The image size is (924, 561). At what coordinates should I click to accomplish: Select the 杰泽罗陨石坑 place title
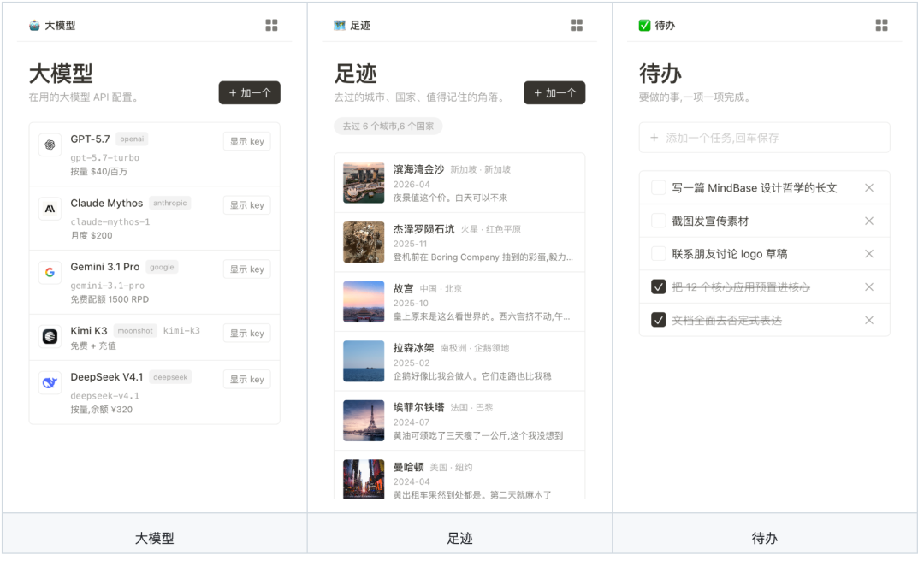coord(424,229)
